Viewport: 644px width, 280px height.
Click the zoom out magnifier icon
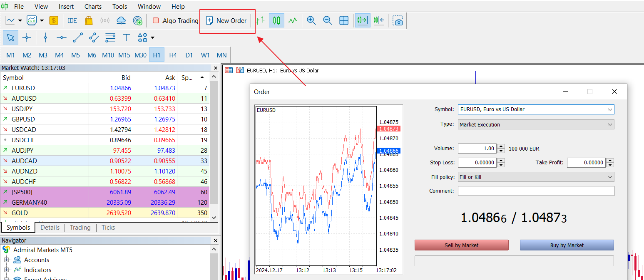[x=328, y=20]
